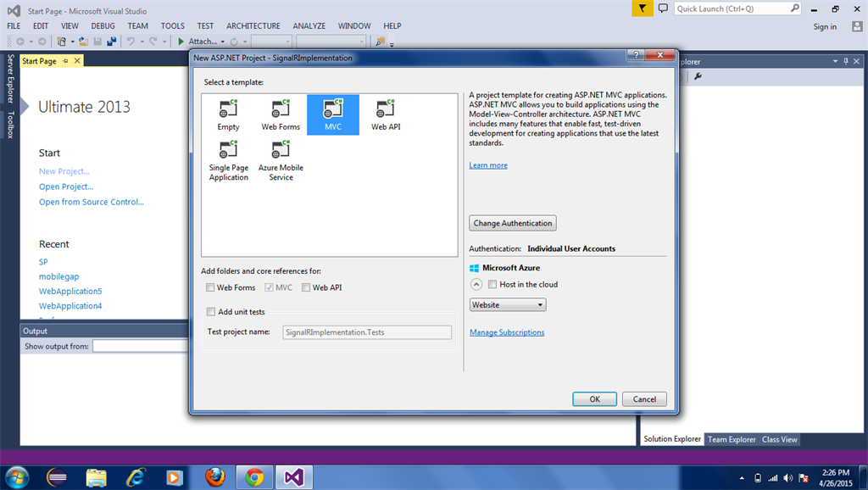
Task: Select the Web API template
Action: pyautogui.click(x=386, y=115)
